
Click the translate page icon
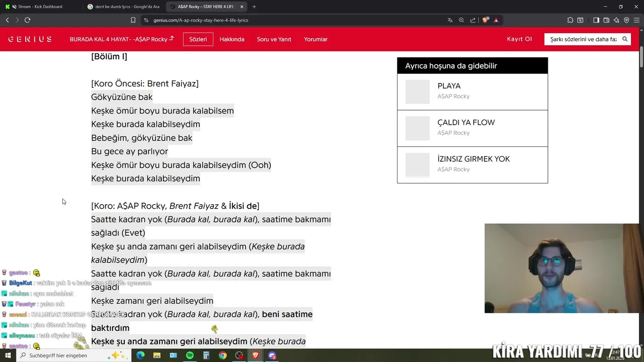(x=450, y=20)
